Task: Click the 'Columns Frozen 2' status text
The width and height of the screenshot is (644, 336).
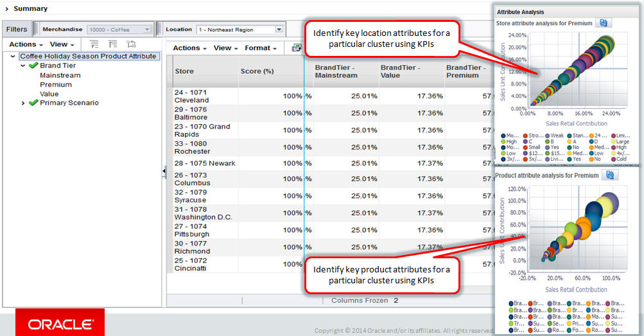Action: coord(365,300)
